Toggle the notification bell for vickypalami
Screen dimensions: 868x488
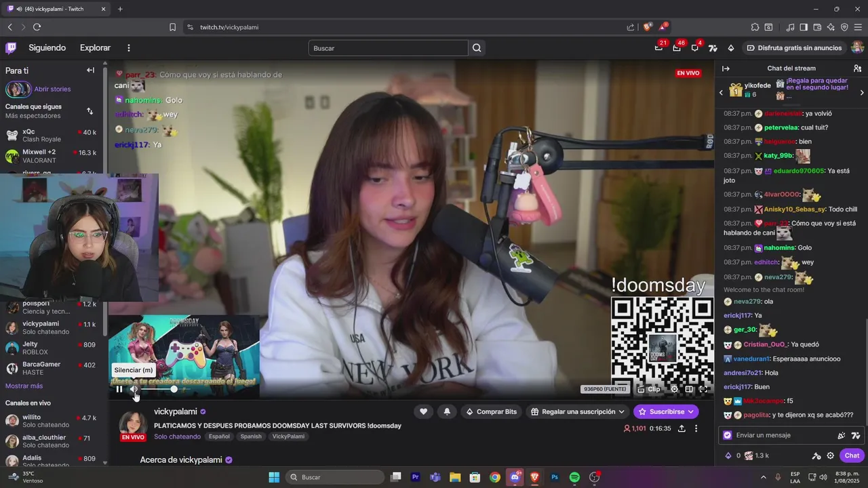(x=447, y=411)
